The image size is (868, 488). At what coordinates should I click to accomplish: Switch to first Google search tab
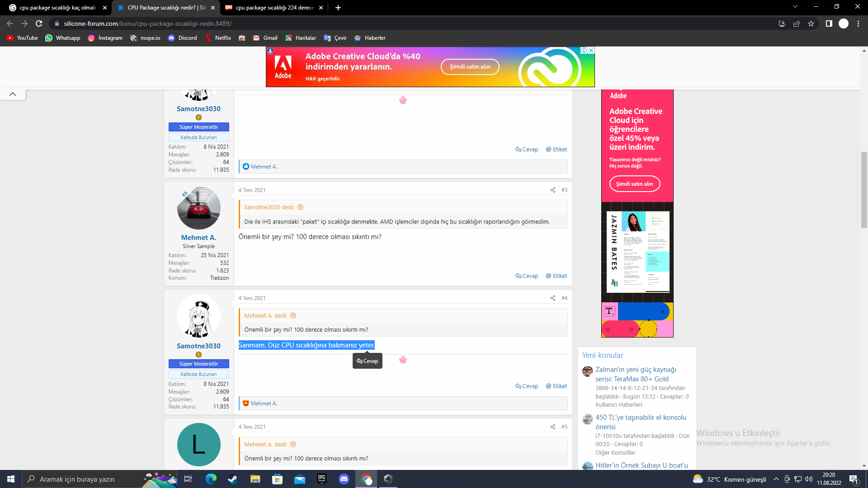[57, 8]
